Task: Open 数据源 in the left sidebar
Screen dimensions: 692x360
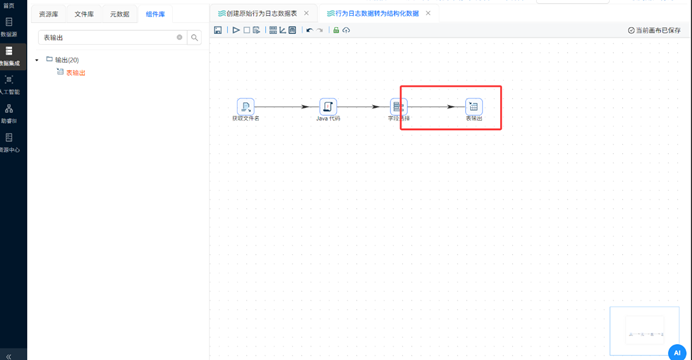Action: 9,26
